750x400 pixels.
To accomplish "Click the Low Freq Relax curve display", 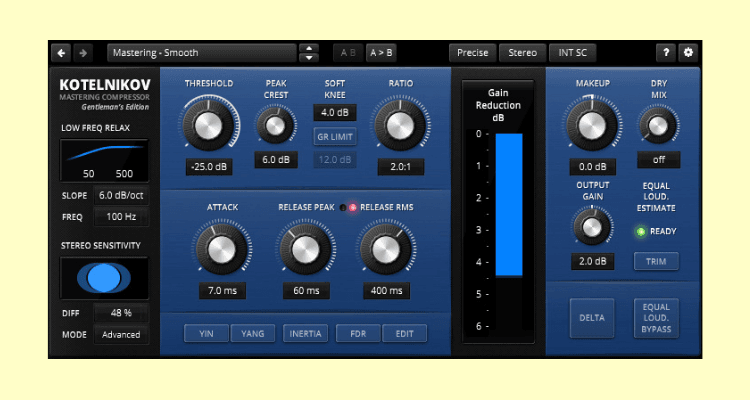I will 104,160.
